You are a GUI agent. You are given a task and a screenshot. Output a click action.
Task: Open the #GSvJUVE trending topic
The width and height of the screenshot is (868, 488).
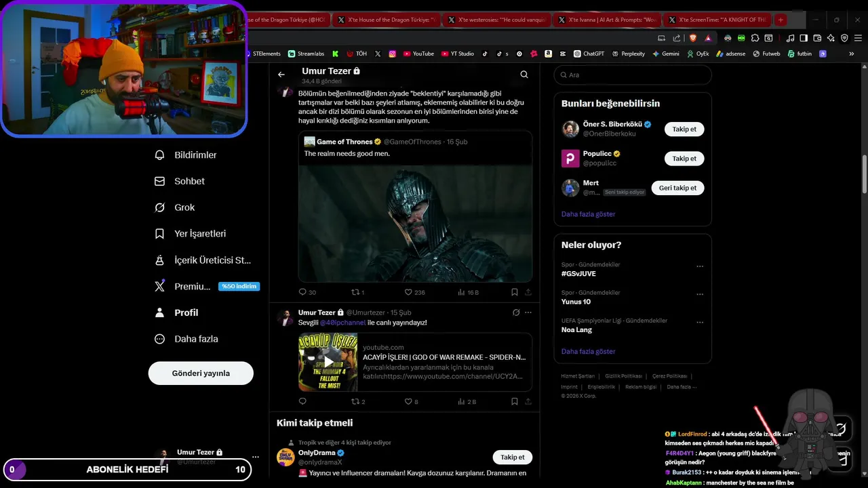point(578,274)
